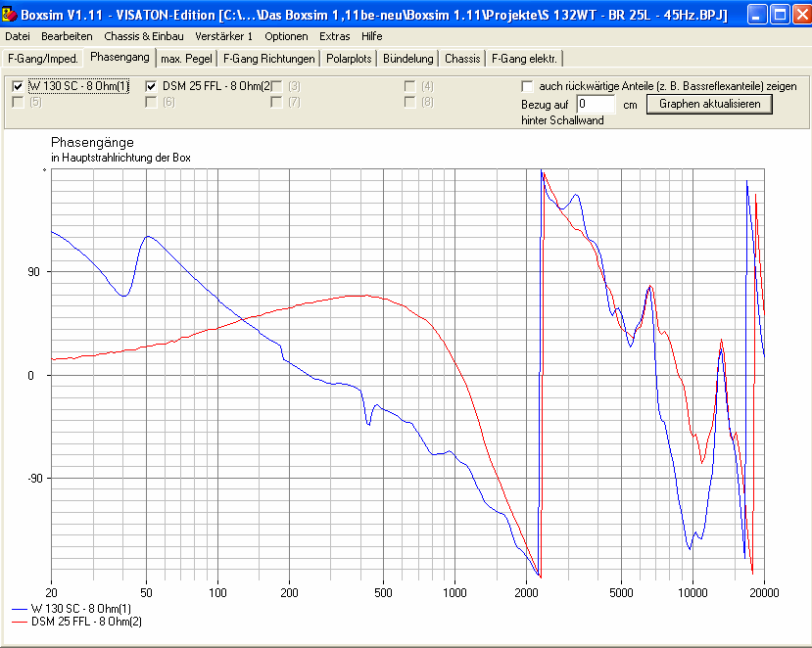Select the F-Gang Richtungen tab
Viewport: 812px width, 648px height.
point(269,59)
